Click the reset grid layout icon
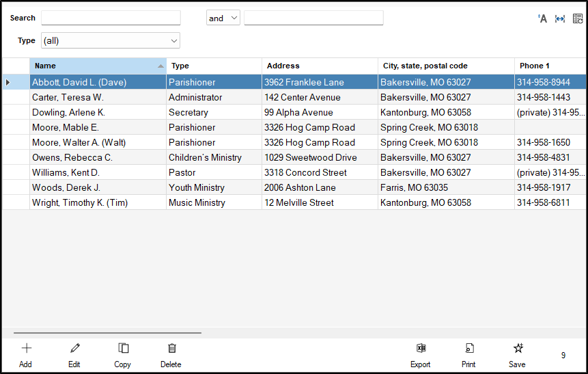This screenshot has height=374, width=588. point(578,18)
